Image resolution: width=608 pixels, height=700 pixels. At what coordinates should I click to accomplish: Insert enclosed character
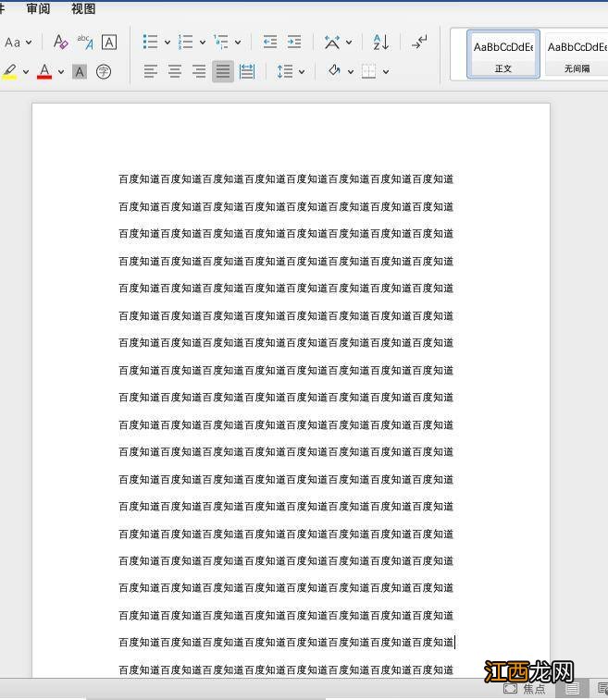[x=104, y=71]
